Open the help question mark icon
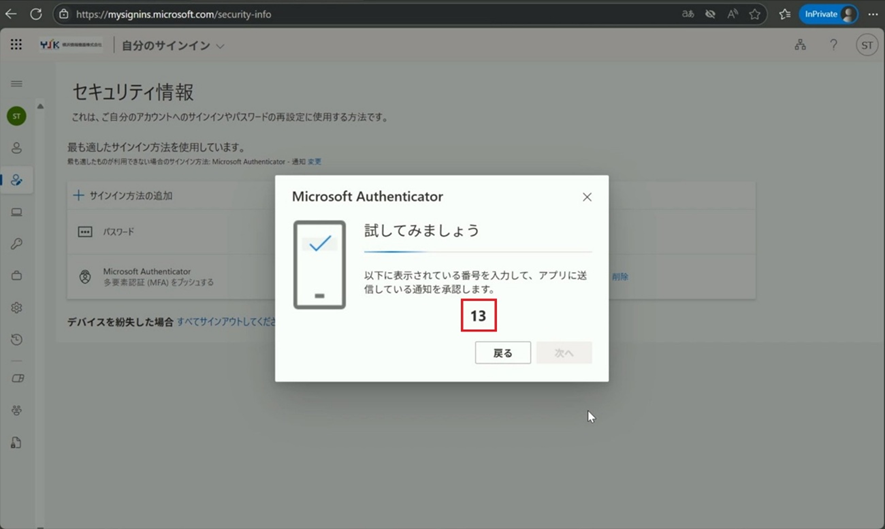The width and height of the screenshot is (885, 529). pos(833,45)
